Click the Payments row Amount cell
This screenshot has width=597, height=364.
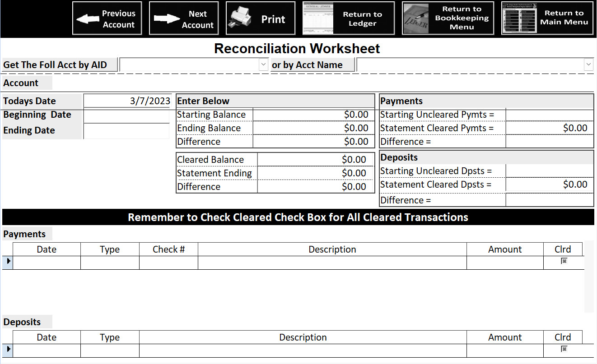[505, 263]
